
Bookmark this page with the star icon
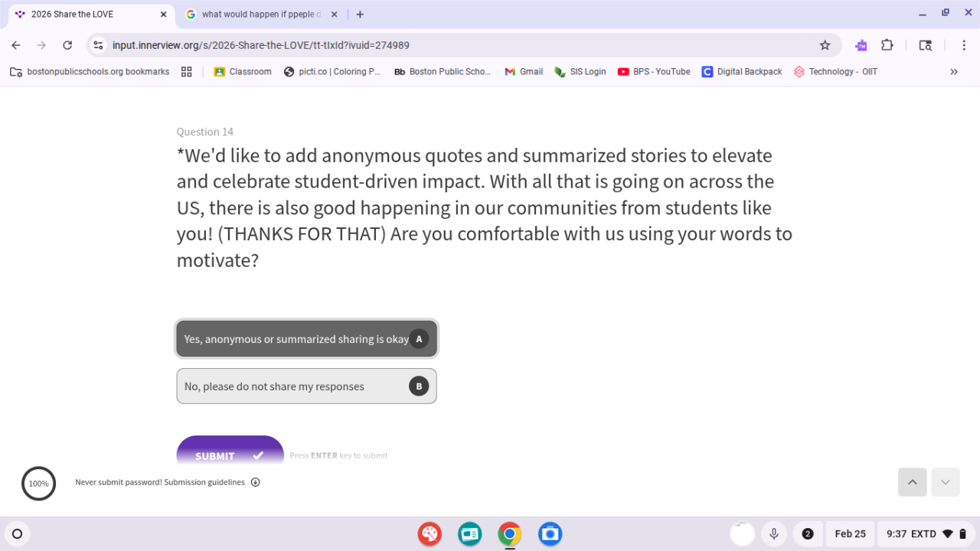[x=825, y=45]
